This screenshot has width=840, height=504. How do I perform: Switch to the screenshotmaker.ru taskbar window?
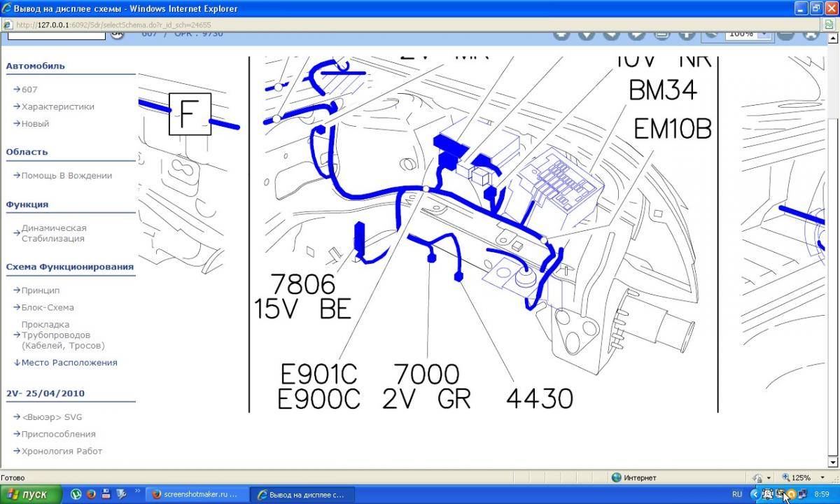coord(196,494)
